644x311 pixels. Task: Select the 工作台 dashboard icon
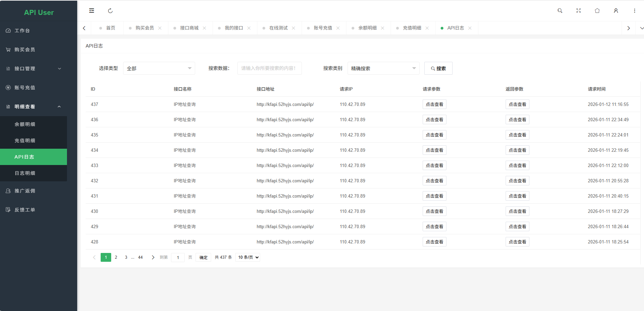pyautogui.click(x=8, y=30)
